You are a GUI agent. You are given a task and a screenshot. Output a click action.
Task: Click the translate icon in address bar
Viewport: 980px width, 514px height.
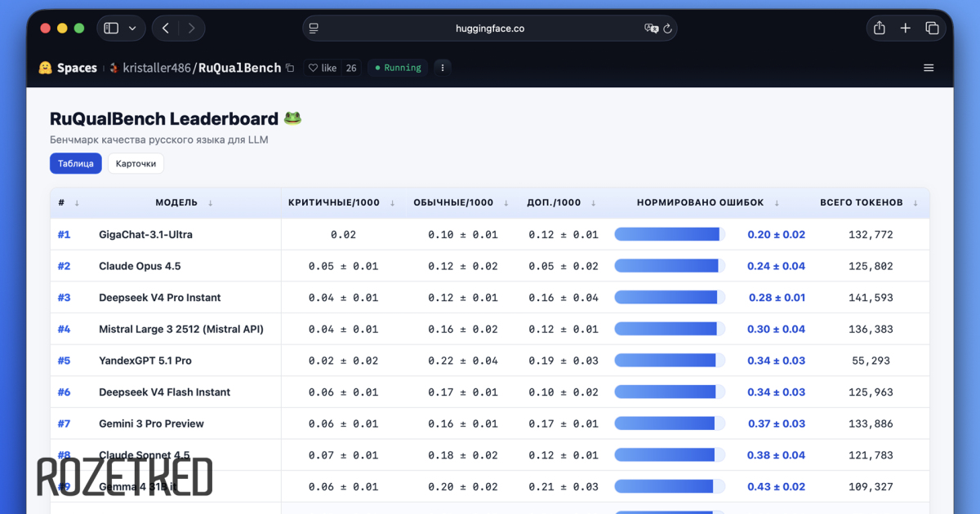click(x=651, y=29)
